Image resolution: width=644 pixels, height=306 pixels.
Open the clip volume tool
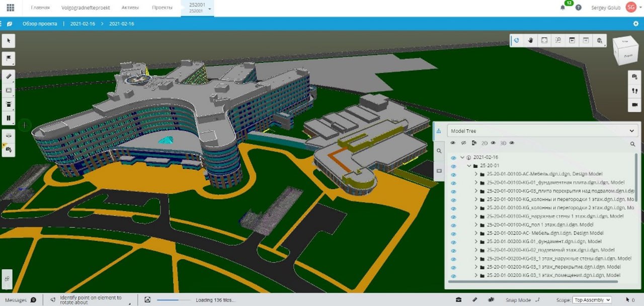(x=9, y=104)
